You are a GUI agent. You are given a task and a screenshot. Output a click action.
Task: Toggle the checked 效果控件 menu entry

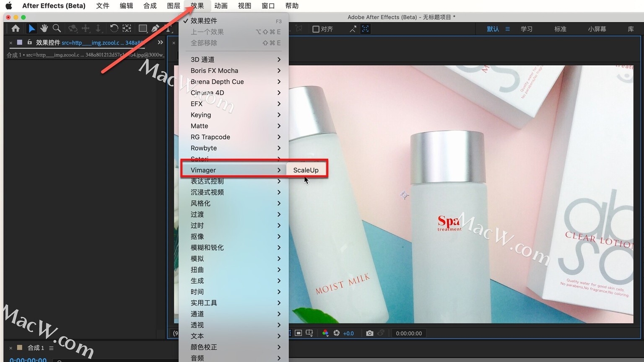pyautogui.click(x=234, y=21)
